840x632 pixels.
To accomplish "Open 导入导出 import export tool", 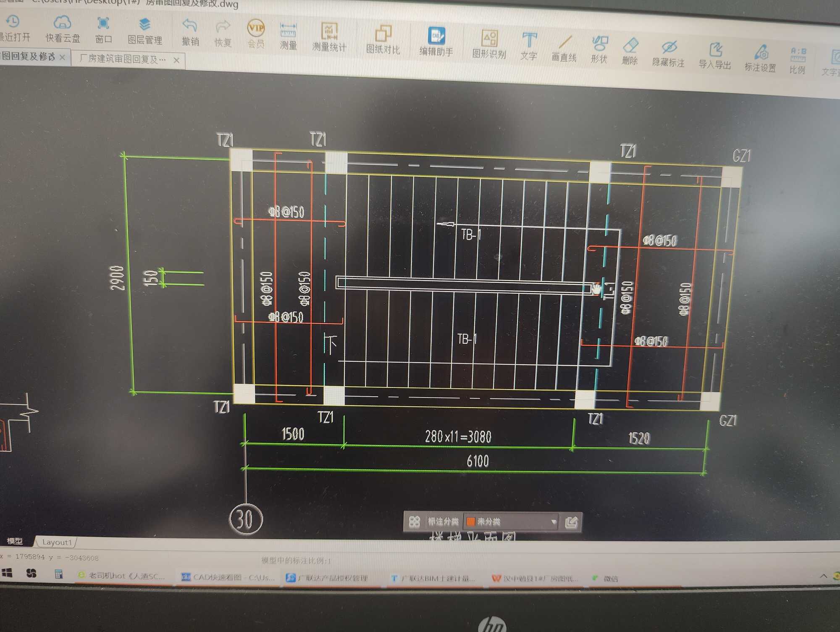I will tap(715, 56).
